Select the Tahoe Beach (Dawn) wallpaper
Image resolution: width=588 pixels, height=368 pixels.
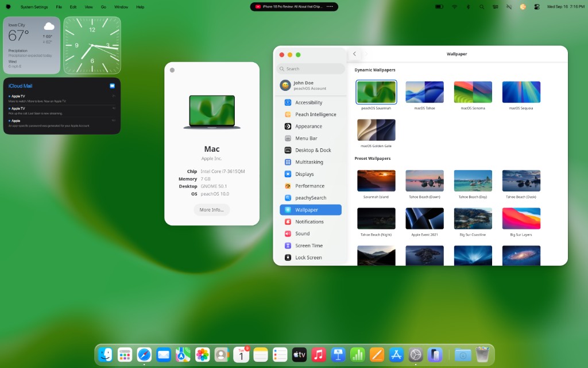tap(424, 181)
